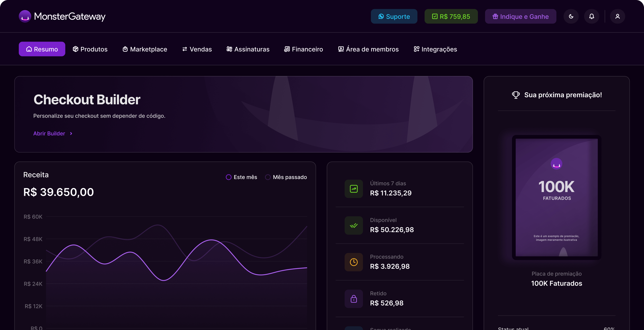Click the chevron next to Abrir Builder
Image resolution: width=644 pixels, height=330 pixels.
(71, 134)
